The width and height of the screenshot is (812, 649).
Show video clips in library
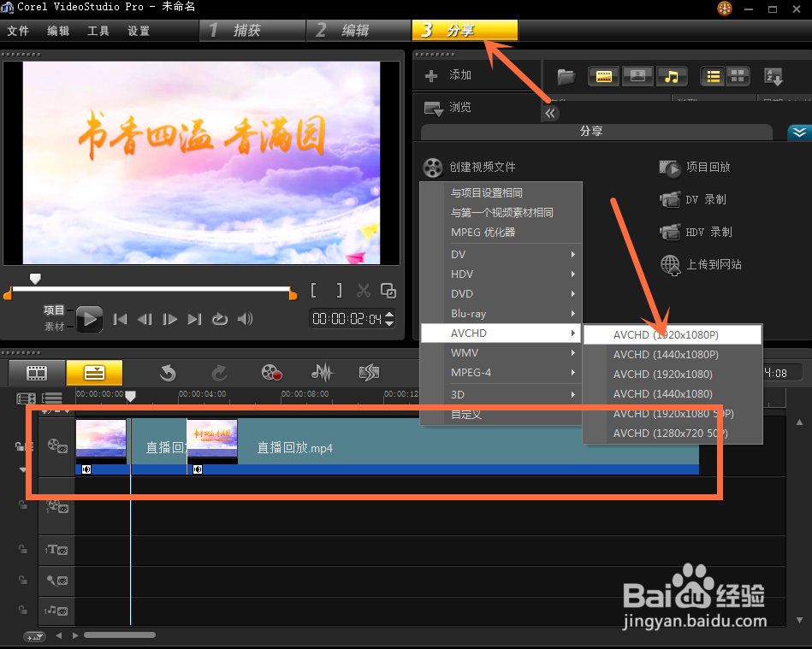[x=604, y=77]
